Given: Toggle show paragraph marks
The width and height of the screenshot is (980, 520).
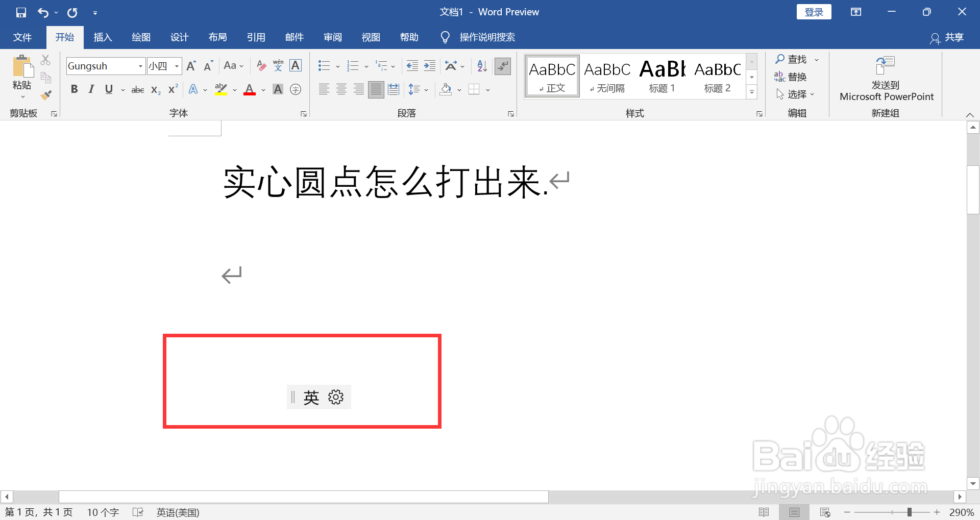Looking at the screenshot, I should tap(503, 66).
